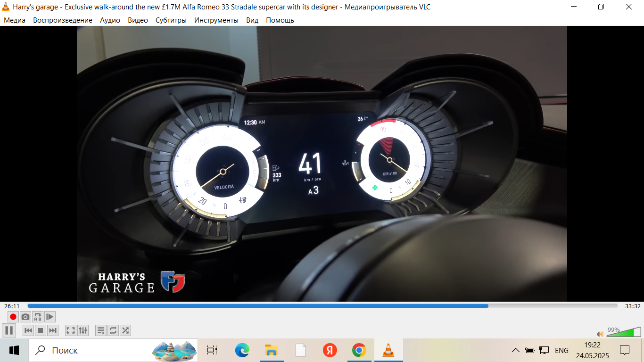Open the extended settings equalizer panel
This screenshot has height=362, width=644.
coord(83,330)
